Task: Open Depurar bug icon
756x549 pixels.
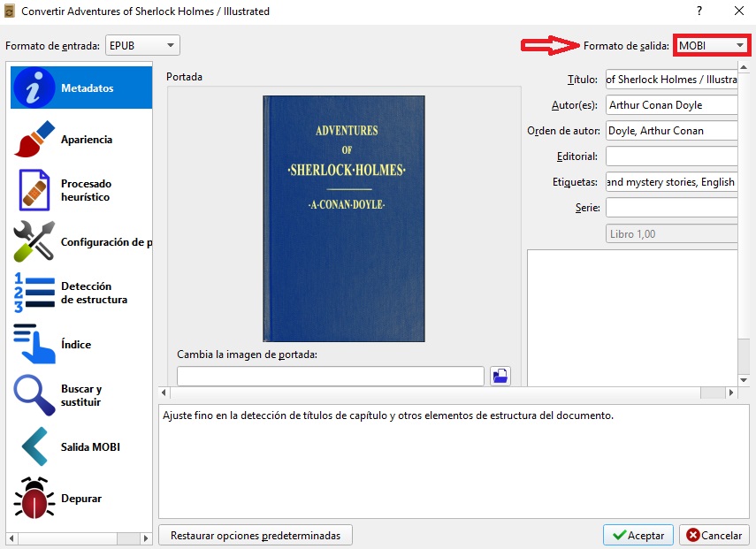Action: [34, 498]
